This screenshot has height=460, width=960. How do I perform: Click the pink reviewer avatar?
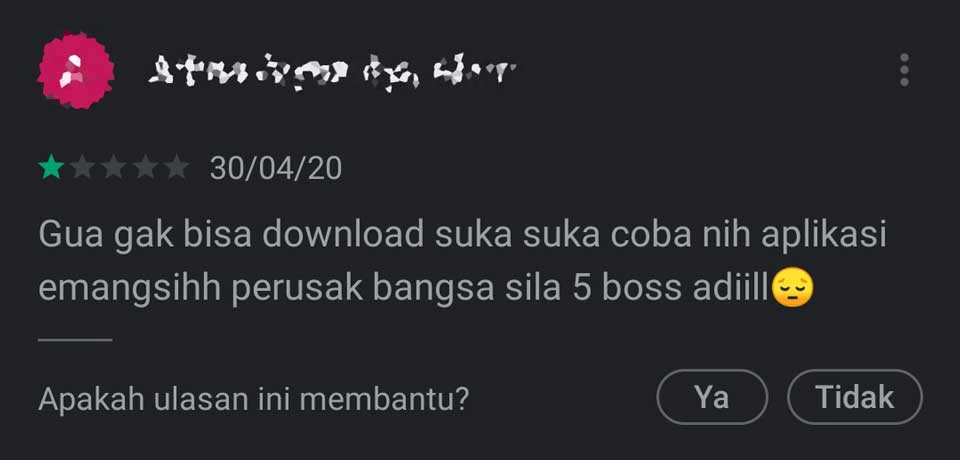(x=76, y=70)
